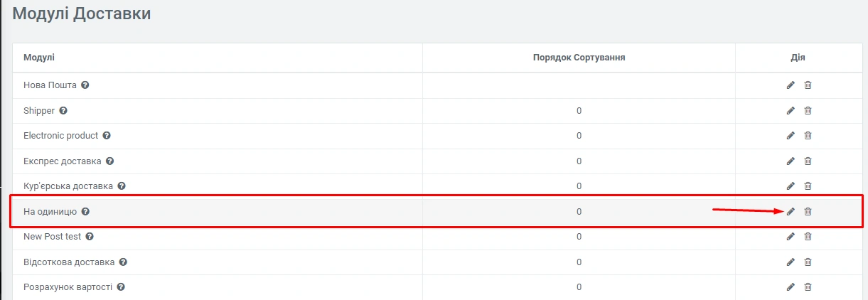Show help for Нова Пошта
The image size is (868, 300).
point(85,85)
